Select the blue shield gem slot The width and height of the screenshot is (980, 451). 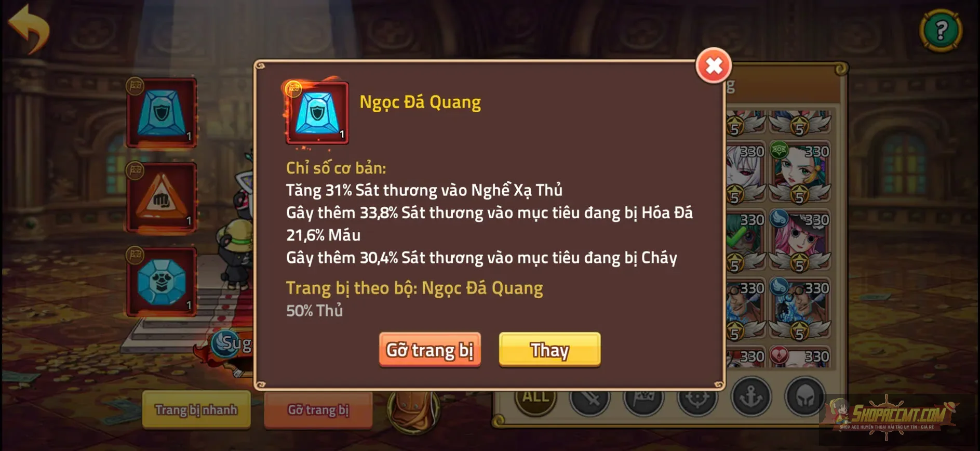pyautogui.click(x=162, y=113)
